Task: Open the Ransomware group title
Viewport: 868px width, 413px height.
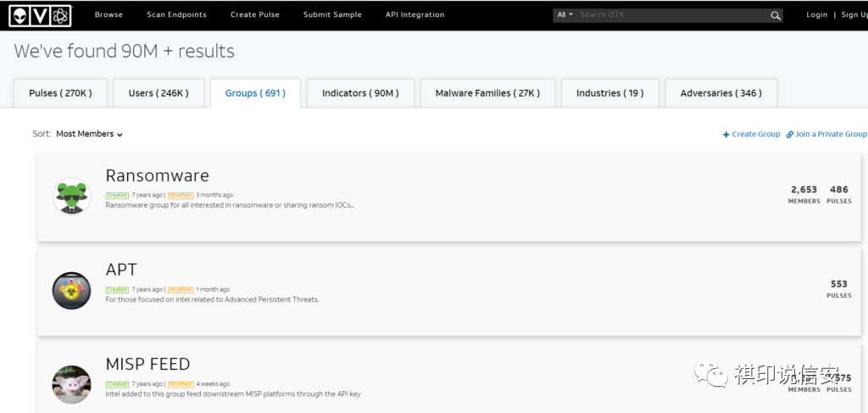Action: [157, 176]
